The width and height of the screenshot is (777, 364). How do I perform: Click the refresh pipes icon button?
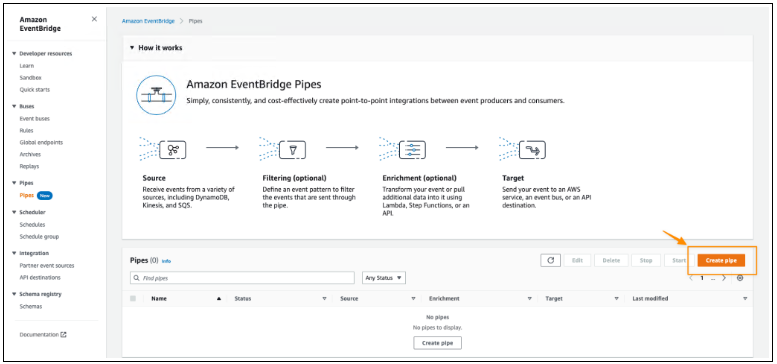click(550, 260)
